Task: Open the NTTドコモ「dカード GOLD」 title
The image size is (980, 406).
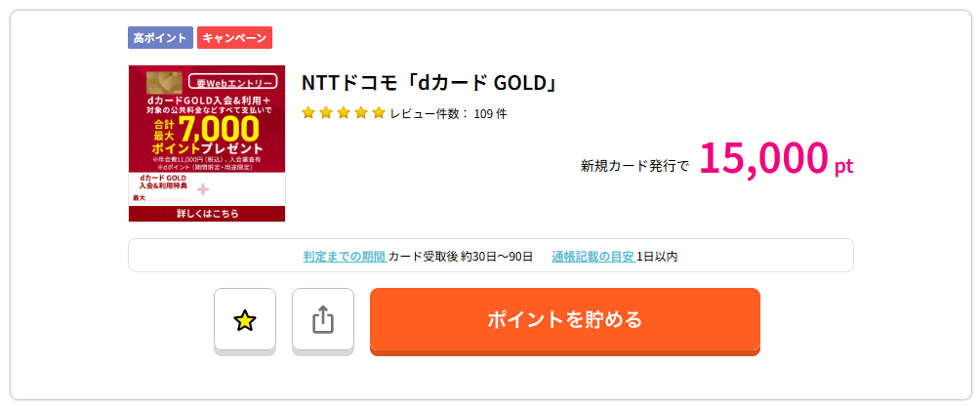Action: tap(430, 83)
